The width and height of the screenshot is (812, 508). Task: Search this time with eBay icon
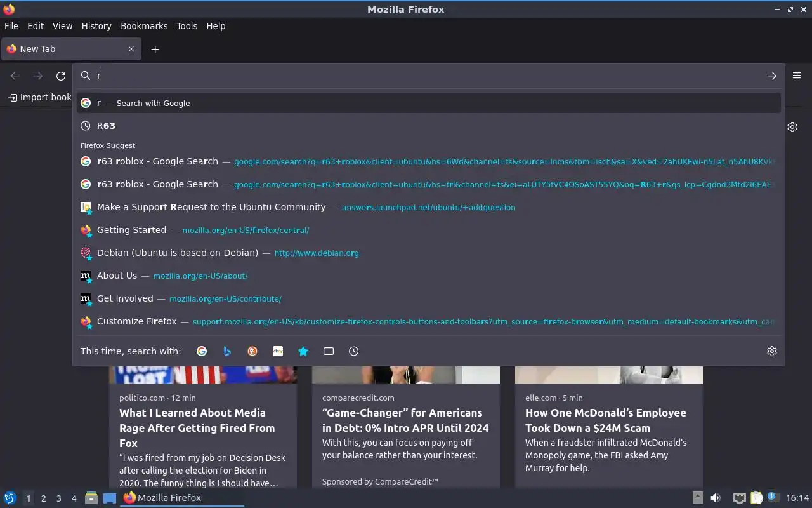point(278,351)
